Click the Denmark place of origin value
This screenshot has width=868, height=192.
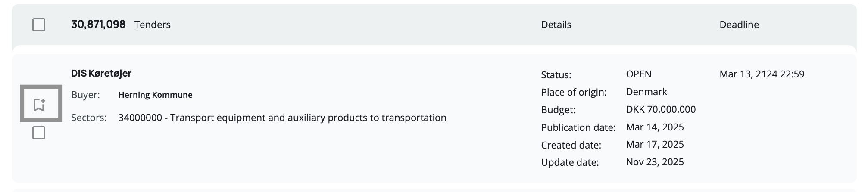[646, 92]
